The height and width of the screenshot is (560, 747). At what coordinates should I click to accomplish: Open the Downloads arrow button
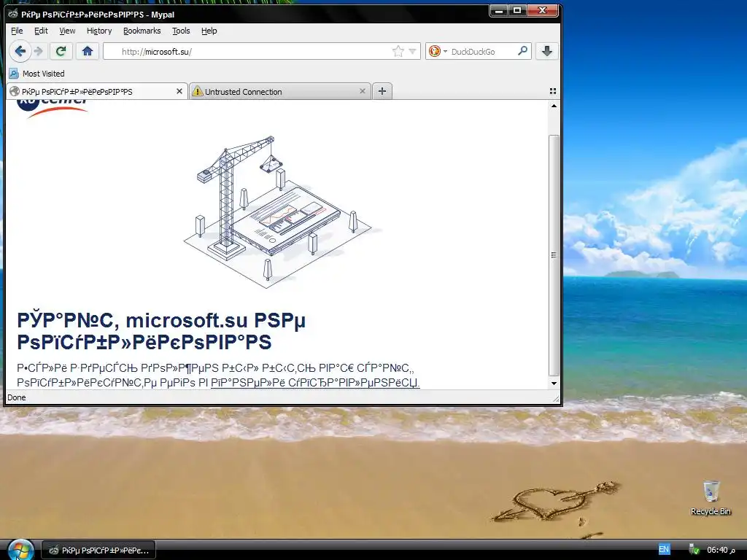pyautogui.click(x=547, y=51)
